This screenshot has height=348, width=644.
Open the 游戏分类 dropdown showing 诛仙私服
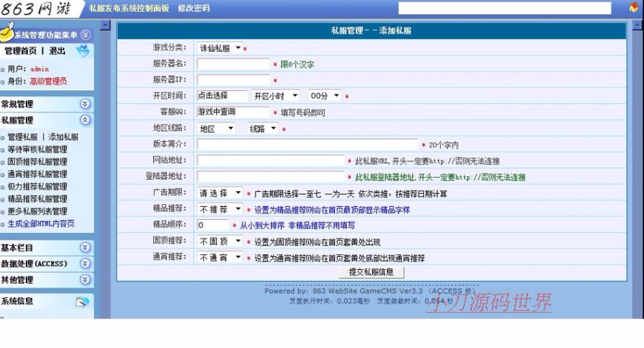pyautogui.click(x=220, y=48)
